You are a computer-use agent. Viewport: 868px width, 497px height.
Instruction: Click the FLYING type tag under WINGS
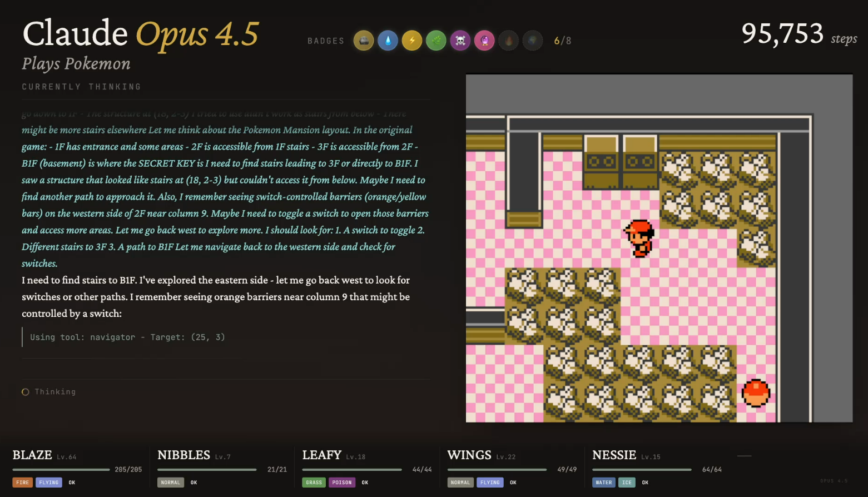490,483
